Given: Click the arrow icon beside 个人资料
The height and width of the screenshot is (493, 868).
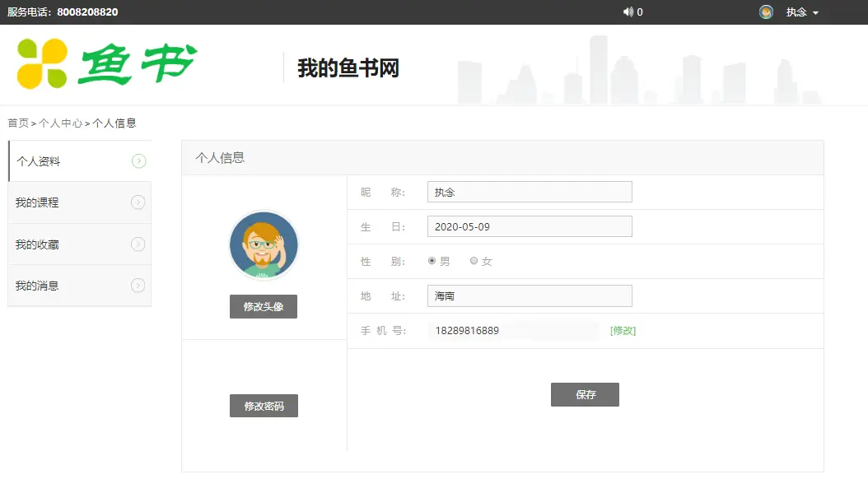Looking at the screenshot, I should coord(139,161).
